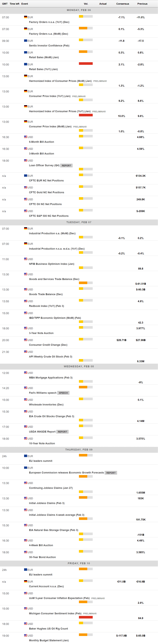
Task: Open the Monthly Budget Statement (Jan) event
Action: point(49,640)
